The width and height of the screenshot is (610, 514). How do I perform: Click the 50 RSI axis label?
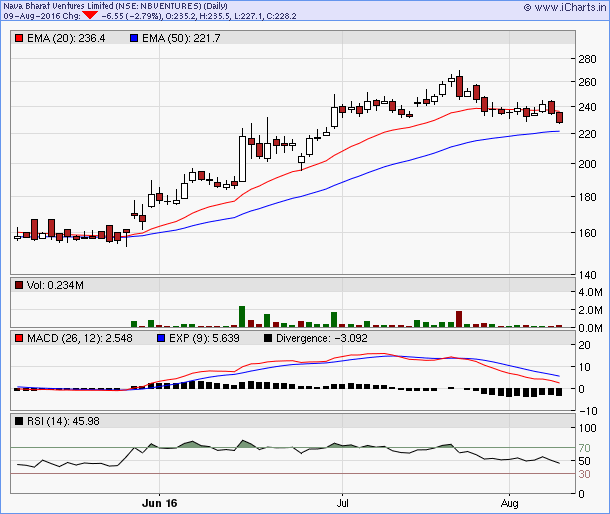584,461
